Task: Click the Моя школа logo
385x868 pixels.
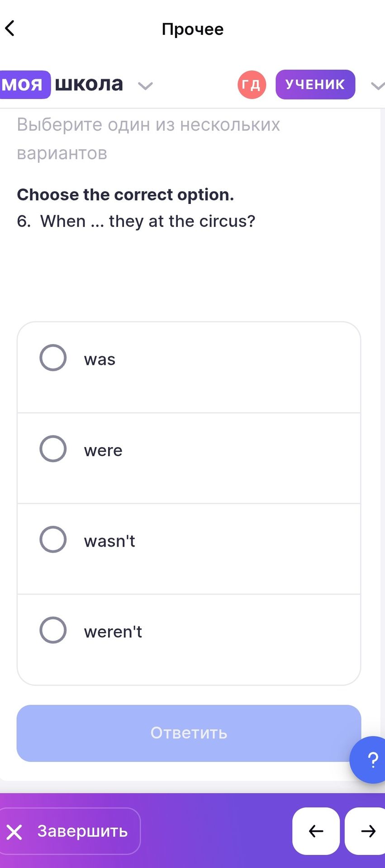Action: click(x=62, y=84)
